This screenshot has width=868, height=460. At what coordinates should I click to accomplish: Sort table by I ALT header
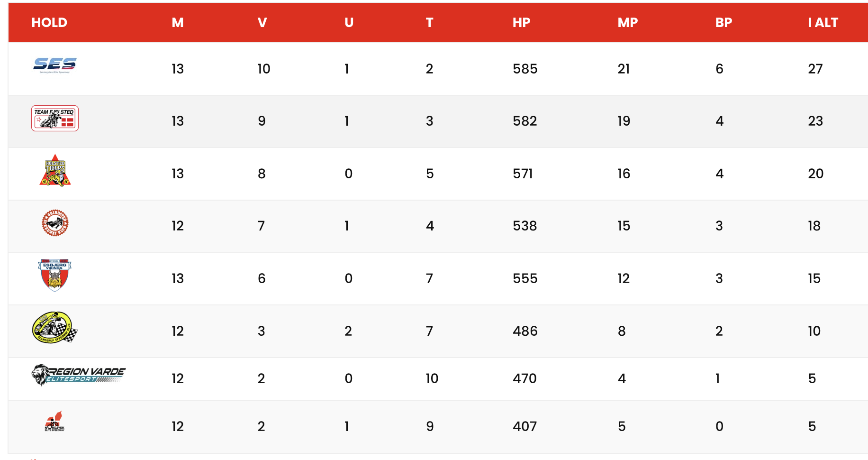(823, 23)
